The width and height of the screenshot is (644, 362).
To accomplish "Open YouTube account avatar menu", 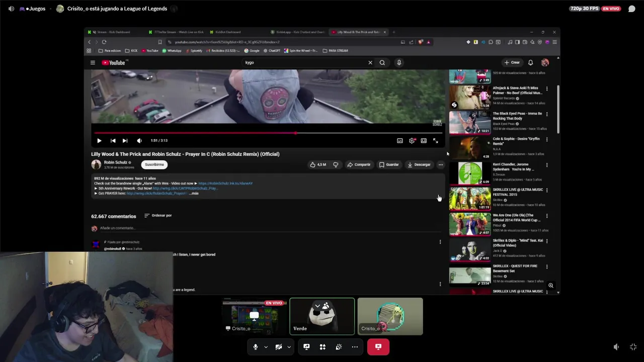I will [x=545, y=62].
